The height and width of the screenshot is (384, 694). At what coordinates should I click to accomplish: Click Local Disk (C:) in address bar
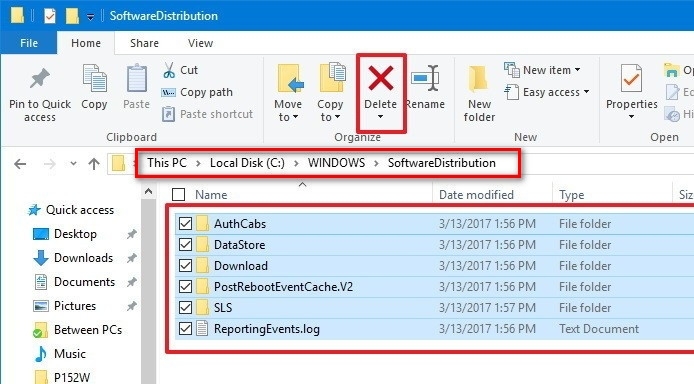coord(247,163)
